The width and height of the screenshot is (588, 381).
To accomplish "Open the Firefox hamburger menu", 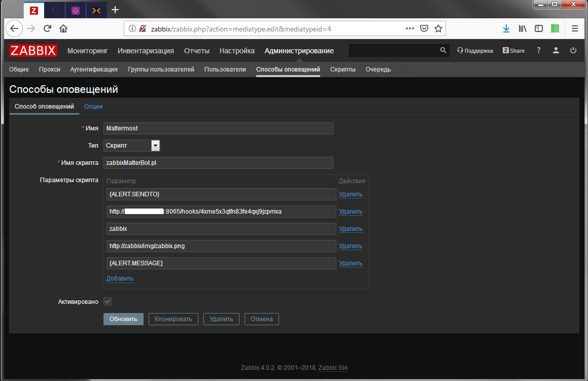I will point(574,28).
